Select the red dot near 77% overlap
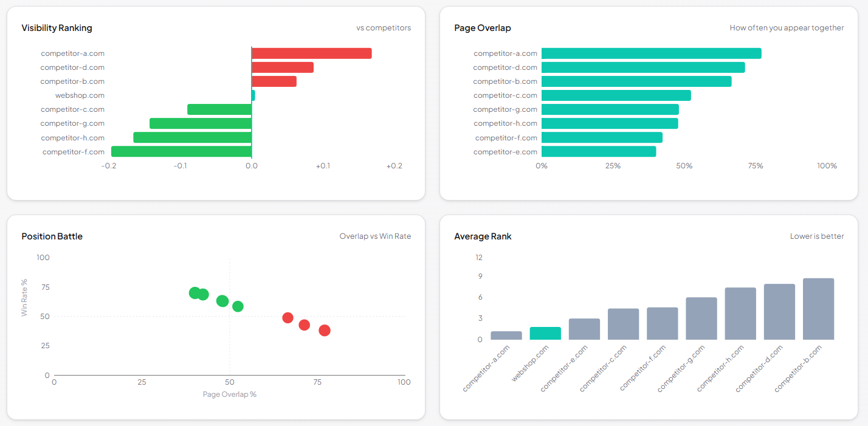The image size is (868, 426). 324,330
